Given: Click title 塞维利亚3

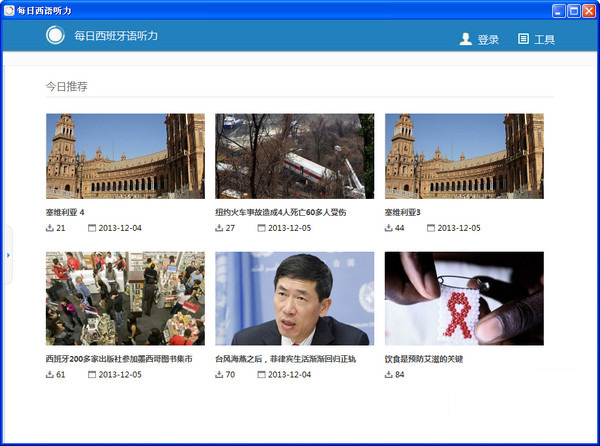Looking at the screenshot, I should (403, 212).
